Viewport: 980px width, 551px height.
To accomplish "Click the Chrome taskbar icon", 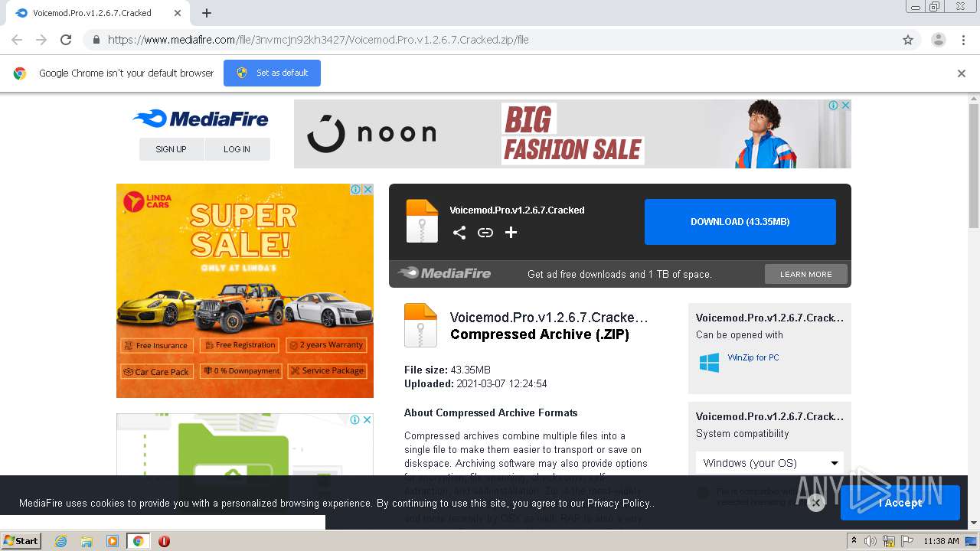I will (139, 541).
